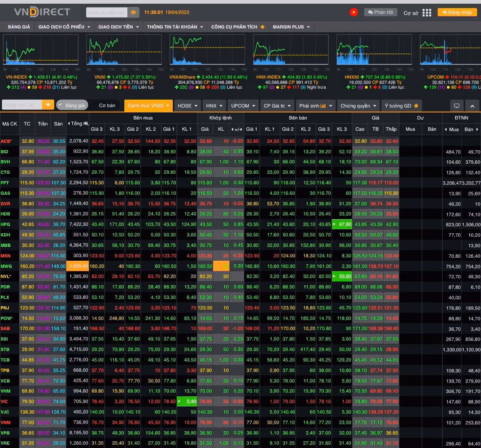Select the ACB stock symbol
This screenshot has width=481, height=448.
point(6,141)
